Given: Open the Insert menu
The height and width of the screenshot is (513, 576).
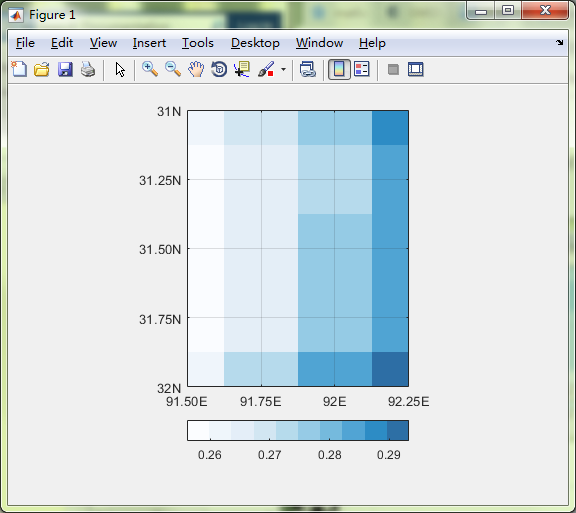Looking at the screenshot, I should (149, 43).
